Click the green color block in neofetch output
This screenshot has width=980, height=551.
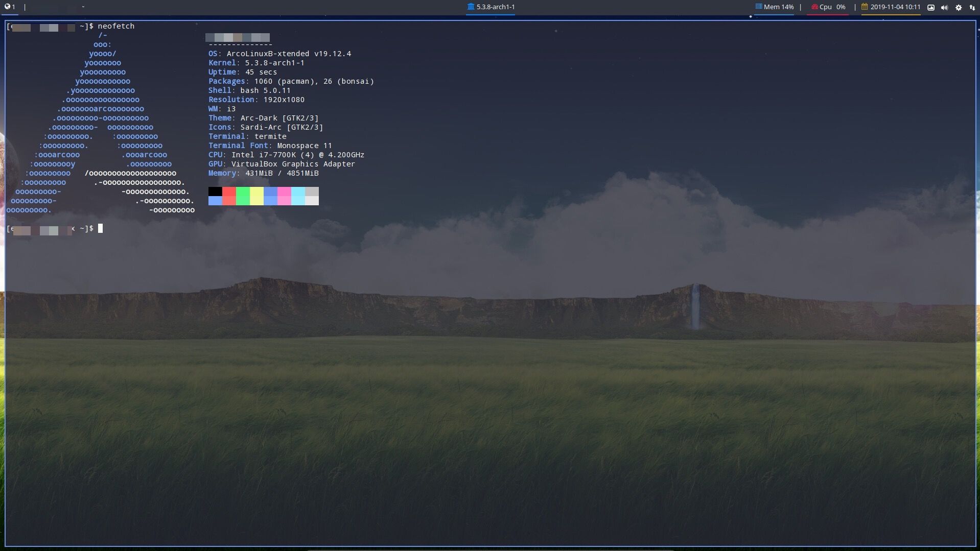(243, 196)
